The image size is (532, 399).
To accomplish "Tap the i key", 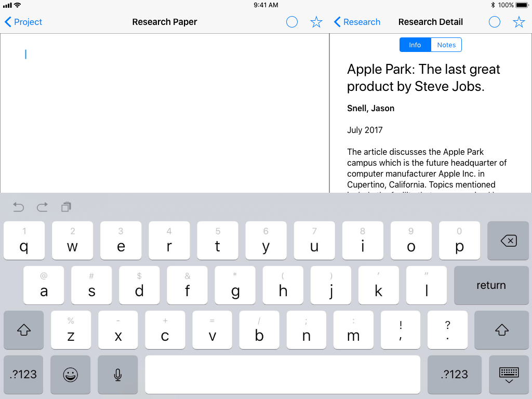I will pos(363,241).
